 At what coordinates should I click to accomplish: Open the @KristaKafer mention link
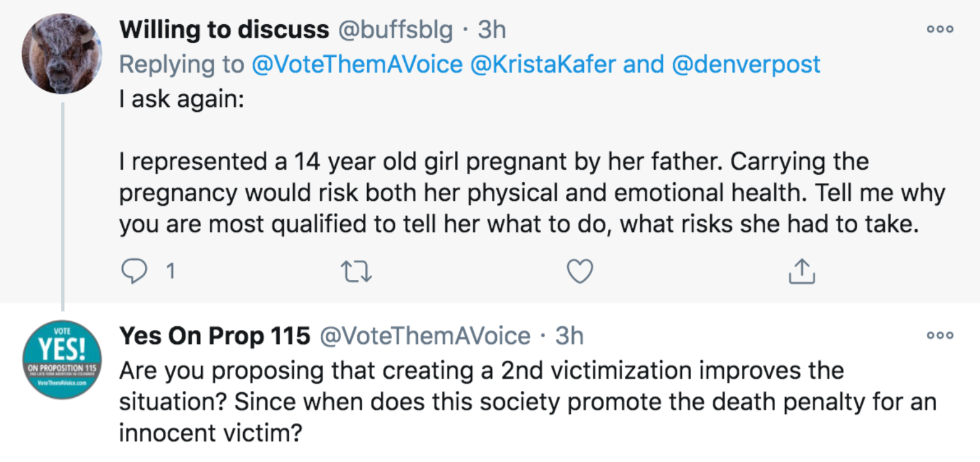pyautogui.click(x=543, y=64)
